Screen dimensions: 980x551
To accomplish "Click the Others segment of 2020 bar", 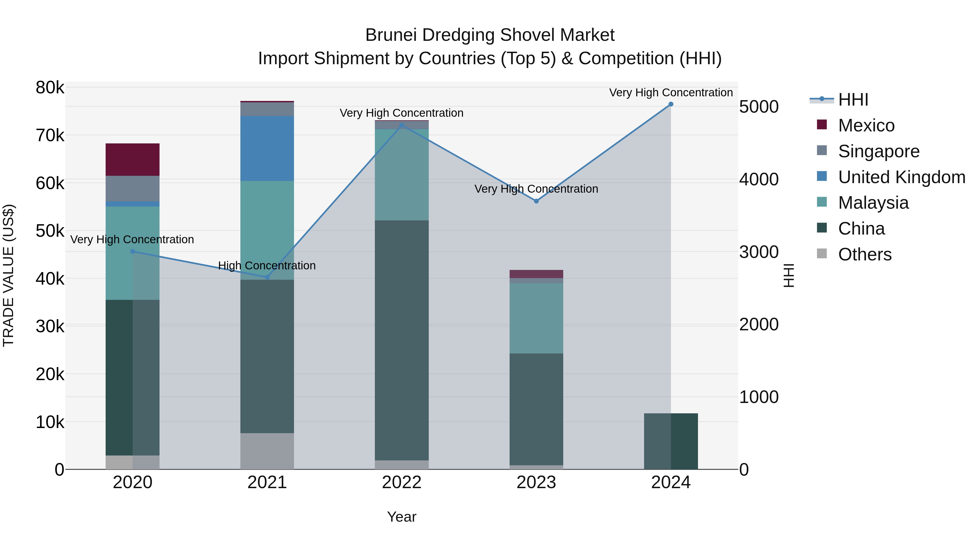I will 132,462.
